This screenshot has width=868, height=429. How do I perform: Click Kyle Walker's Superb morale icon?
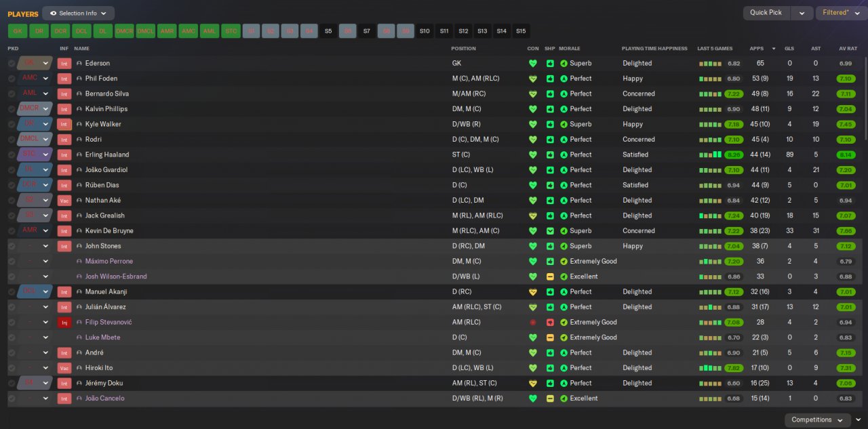(564, 124)
